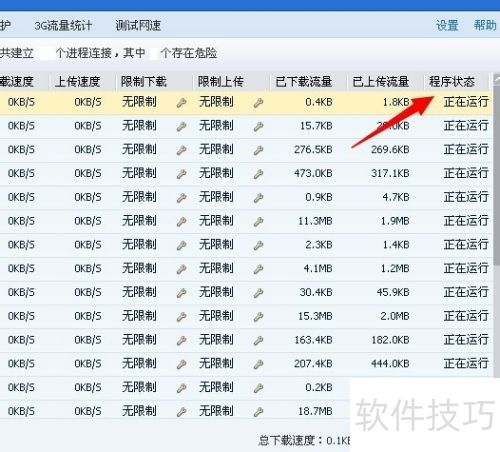Open upload limit wrench for 30.4KB downloaded row
This screenshot has width=500, height=452.
(258, 293)
